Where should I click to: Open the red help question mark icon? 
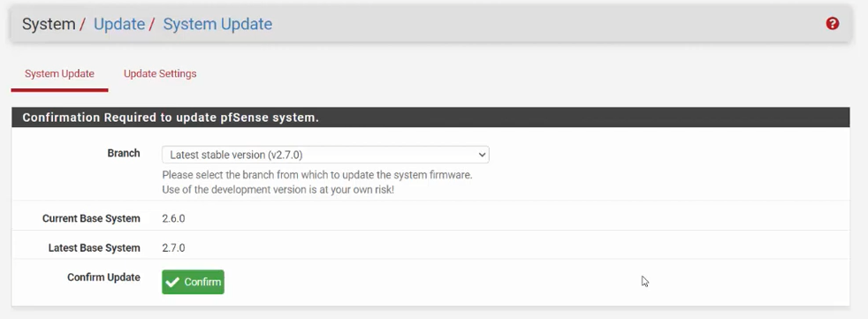point(832,23)
